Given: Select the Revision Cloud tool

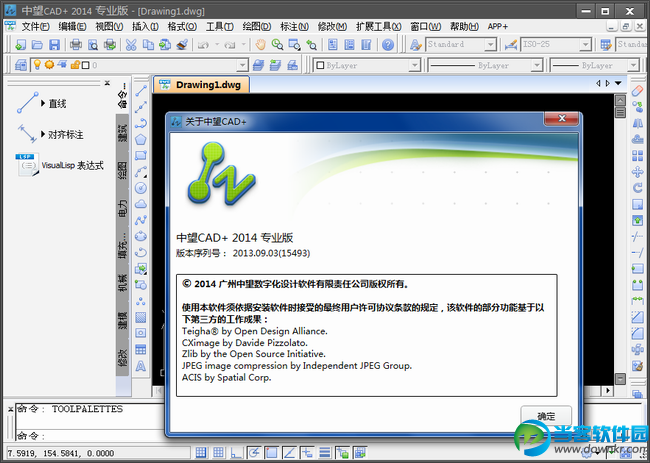Looking at the screenshot, I should click(x=141, y=204).
